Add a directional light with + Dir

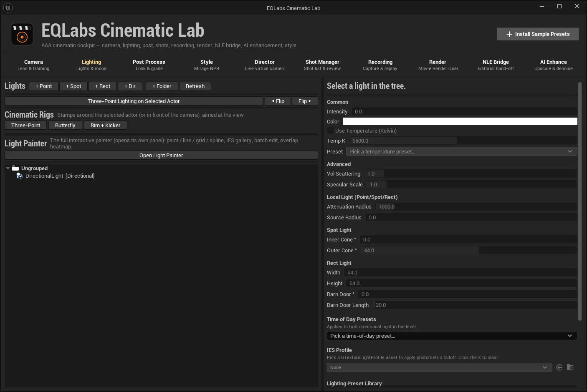click(130, 86)
